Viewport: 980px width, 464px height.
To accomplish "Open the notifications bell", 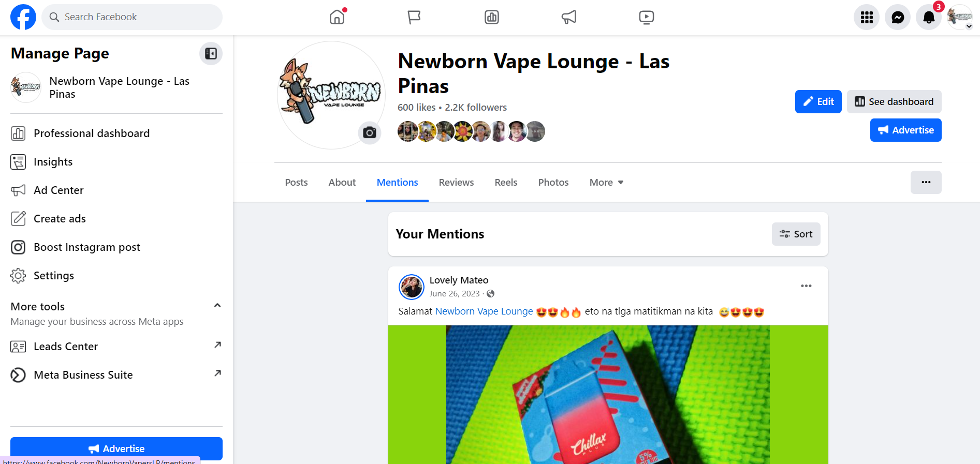I will tap(929, 18).
